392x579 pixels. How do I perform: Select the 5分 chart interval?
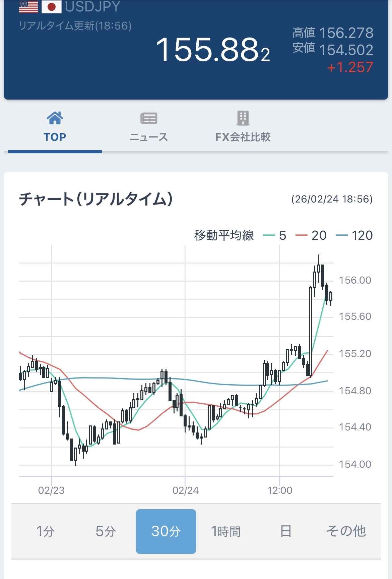point(106,531)
